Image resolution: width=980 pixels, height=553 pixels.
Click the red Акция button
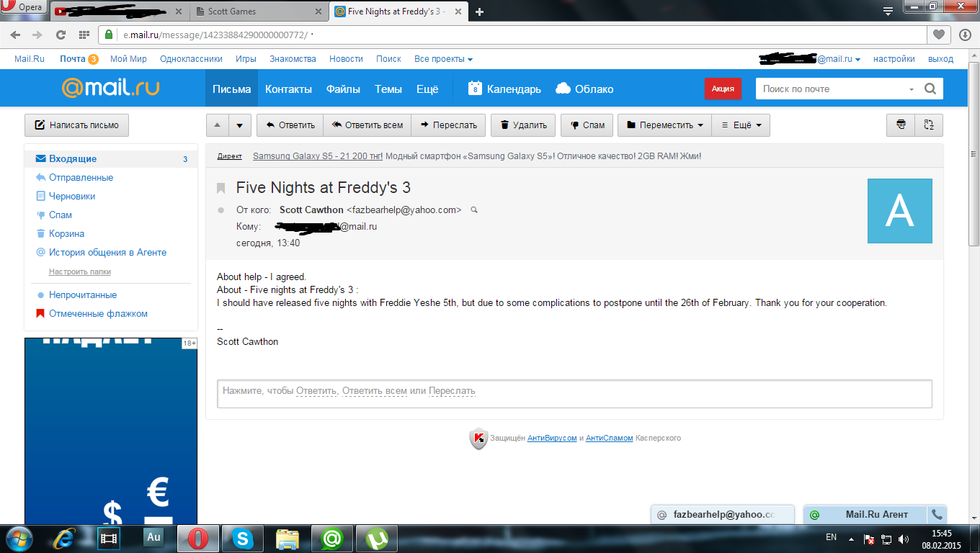pos(723,89)
